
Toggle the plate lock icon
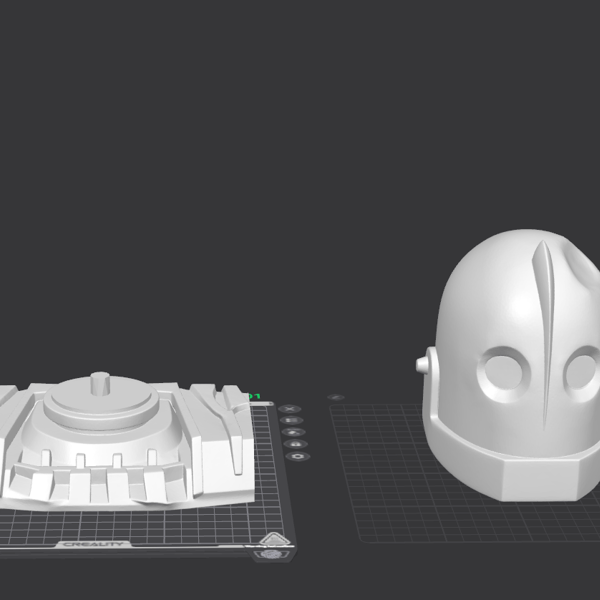(295, 444)
